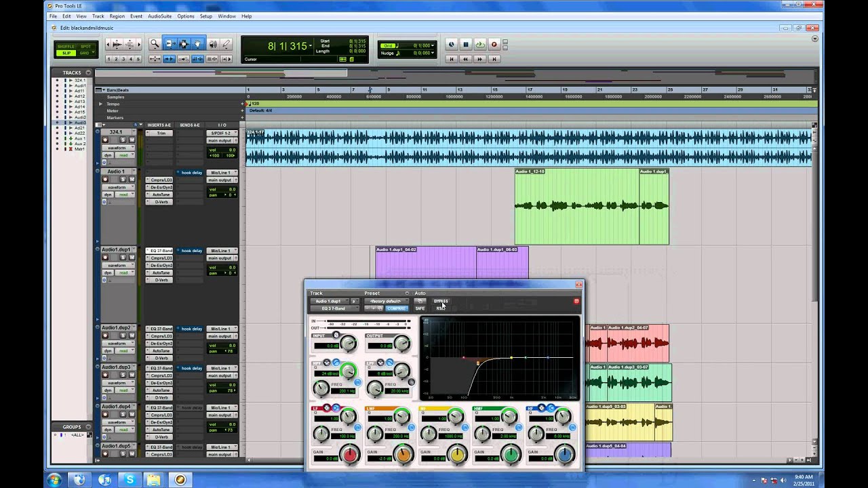Click HPF frequency field 200.1 Hz
The height and width of the screenshot is (488, 868).
click(343, 391)
